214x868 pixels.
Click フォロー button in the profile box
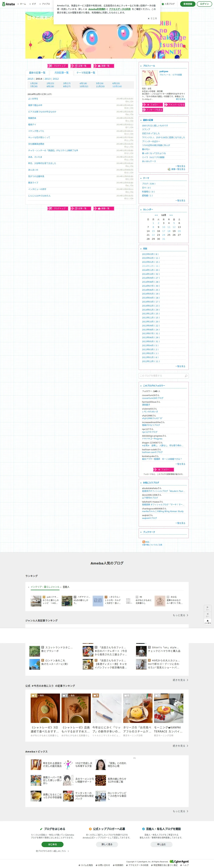coord(152,105)
